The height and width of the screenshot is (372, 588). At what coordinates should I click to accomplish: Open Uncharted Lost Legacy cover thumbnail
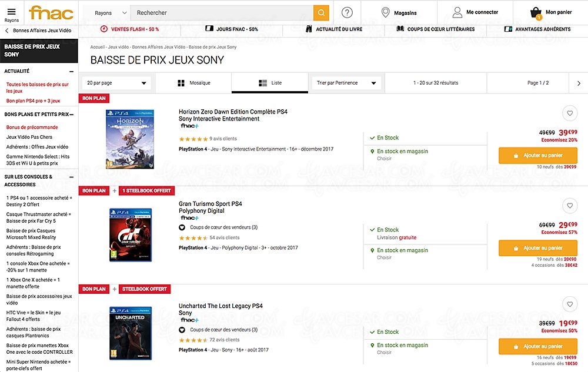130,333
